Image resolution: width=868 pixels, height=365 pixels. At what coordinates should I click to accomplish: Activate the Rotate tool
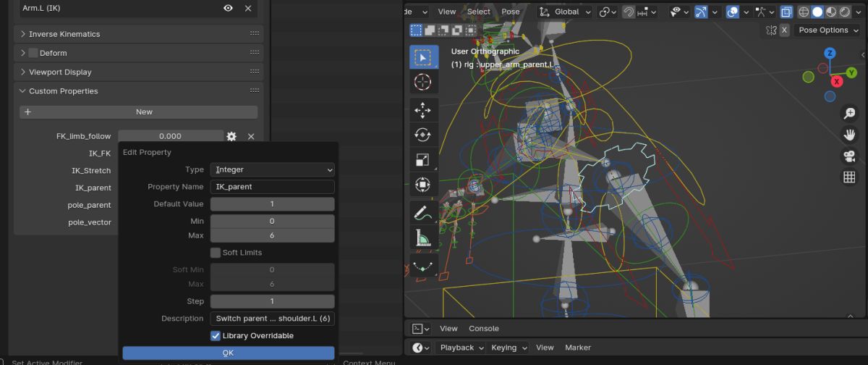click(x=422, y=135)
